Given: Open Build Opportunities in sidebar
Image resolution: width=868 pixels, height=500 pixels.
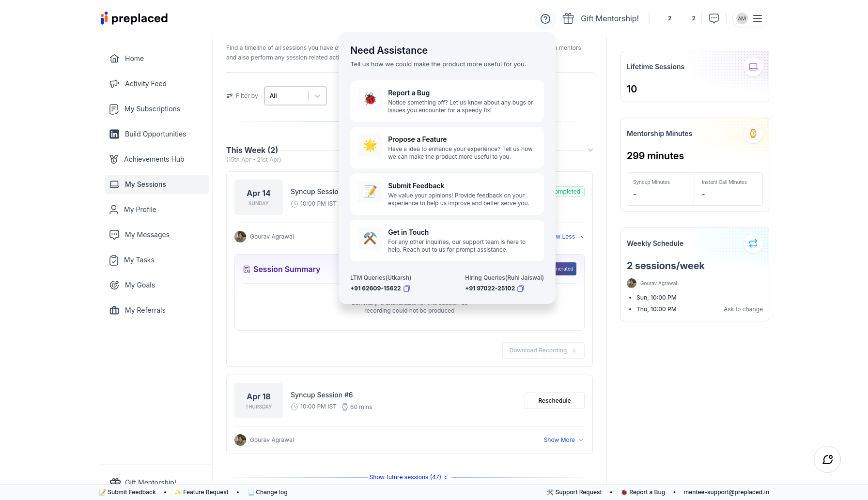Looking at the screenshot, I should (156, 134).
